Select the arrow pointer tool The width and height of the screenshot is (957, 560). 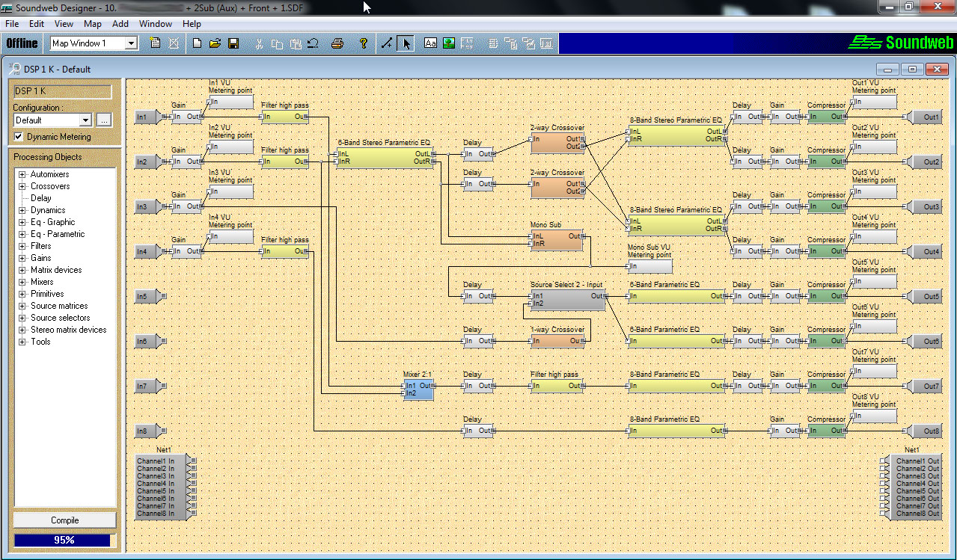click(x=406, y=43)
